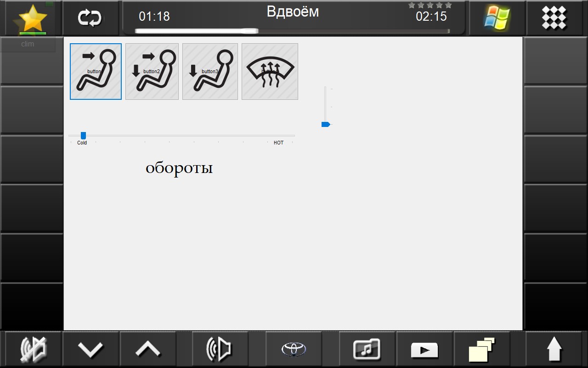588x368 pixels.
Task: Seek within the song progress bar
Action: 292,31
